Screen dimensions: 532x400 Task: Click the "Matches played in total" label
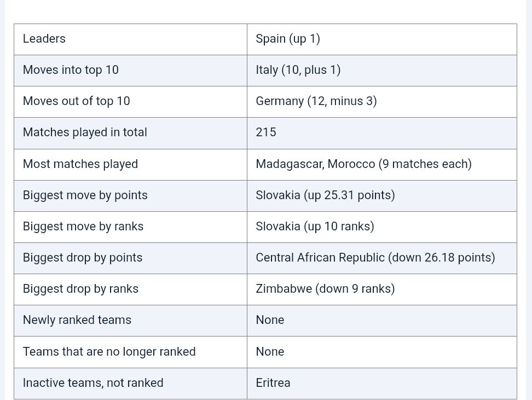coord(85,132)
